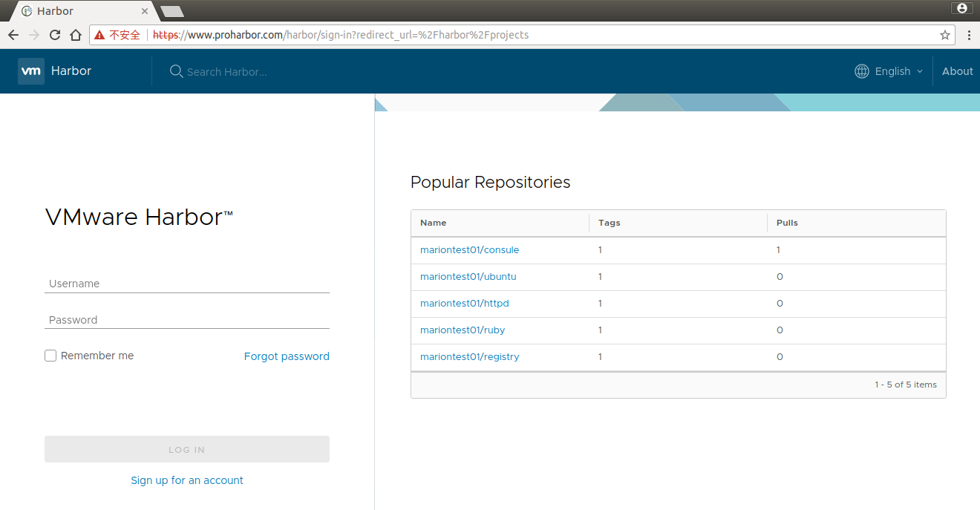The height and width of the screenshot is (510, 980).
Task: Open the mariontest01/registry repository
Action: (x=469, y=357)
